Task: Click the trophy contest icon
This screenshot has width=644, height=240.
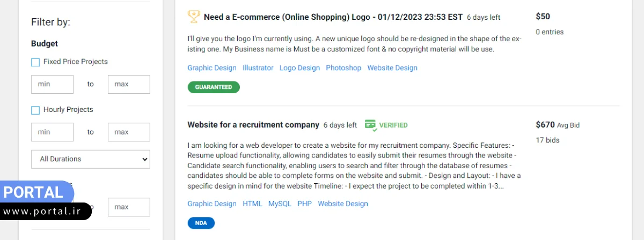Action: 194,17
